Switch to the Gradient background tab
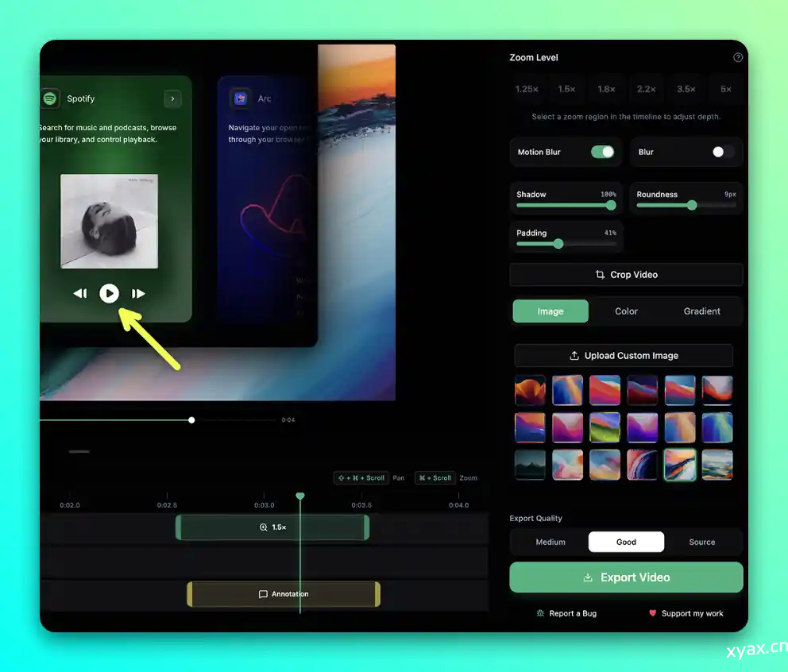Viewport: 788px width, 672px height. pyautogui.click(x=701, y=311)
